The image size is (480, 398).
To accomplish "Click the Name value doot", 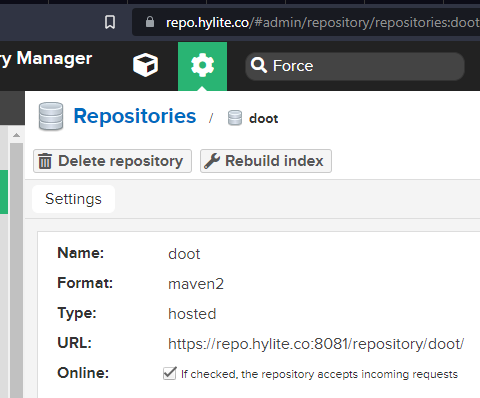I will pyautogui.click(x=184, y=254).
